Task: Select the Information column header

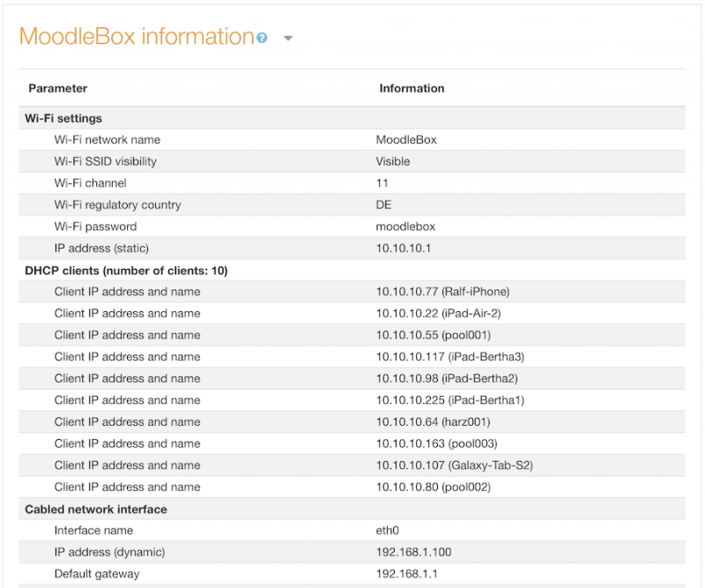Action: point(412,88)
